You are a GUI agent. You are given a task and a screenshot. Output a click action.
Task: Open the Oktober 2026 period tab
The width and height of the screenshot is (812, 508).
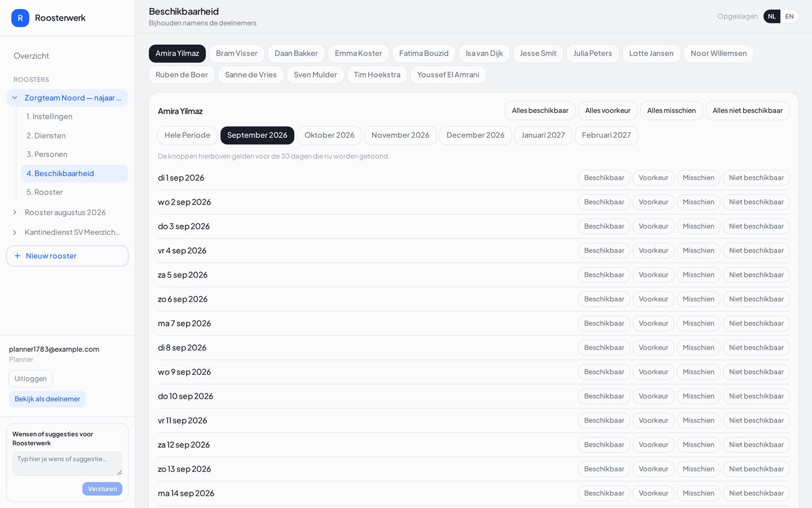[x=329, y=135]
